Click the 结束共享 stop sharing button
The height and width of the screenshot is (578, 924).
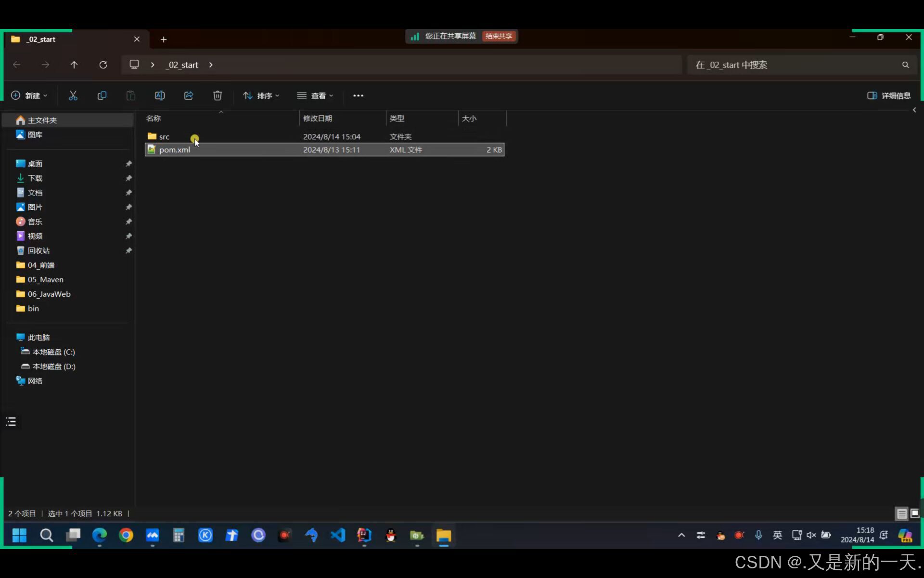coord(499,36)
